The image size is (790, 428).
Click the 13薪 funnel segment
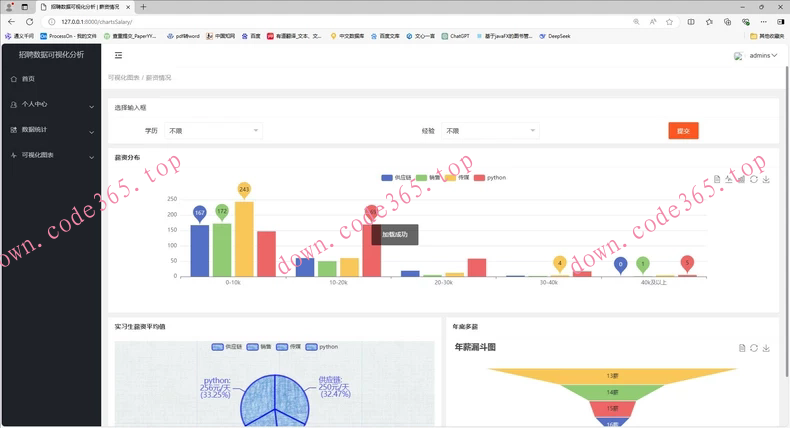coord(611,376)
